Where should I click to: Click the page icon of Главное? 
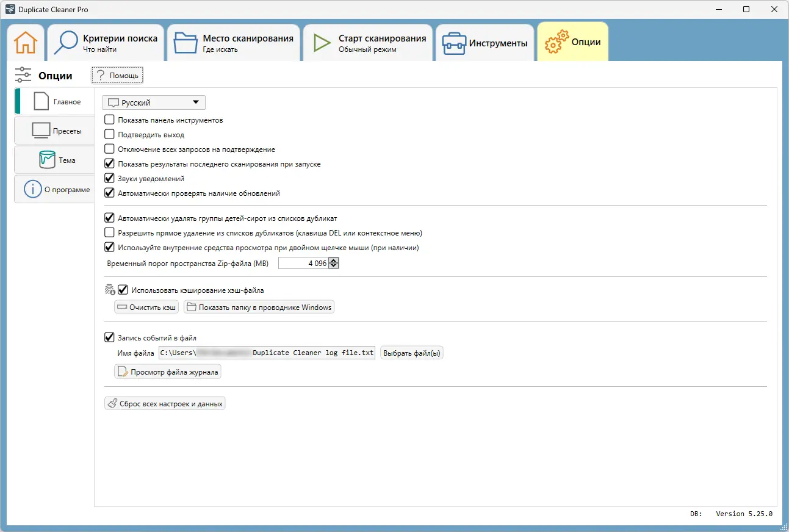(40, 101)
